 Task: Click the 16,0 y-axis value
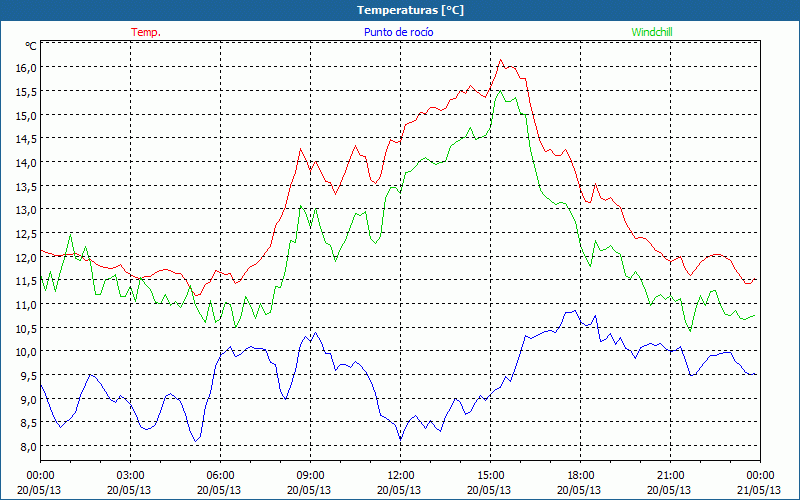point(25,67)
